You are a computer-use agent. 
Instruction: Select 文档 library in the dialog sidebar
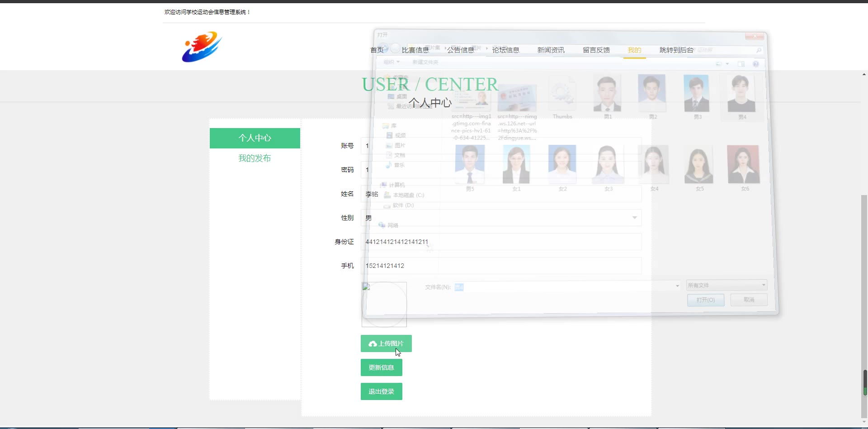(x=395, y=155)
